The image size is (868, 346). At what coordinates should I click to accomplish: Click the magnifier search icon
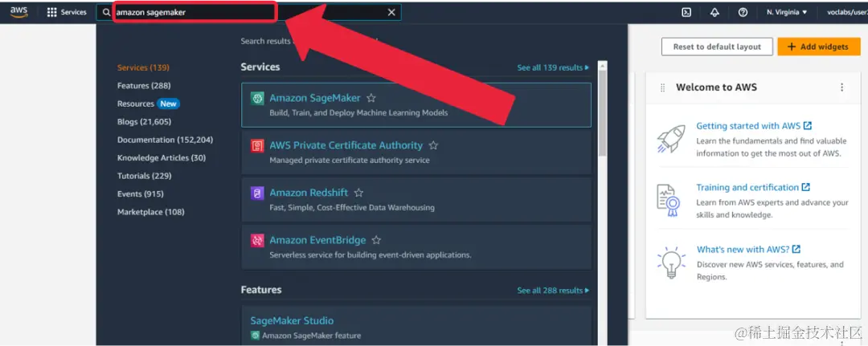107,12
